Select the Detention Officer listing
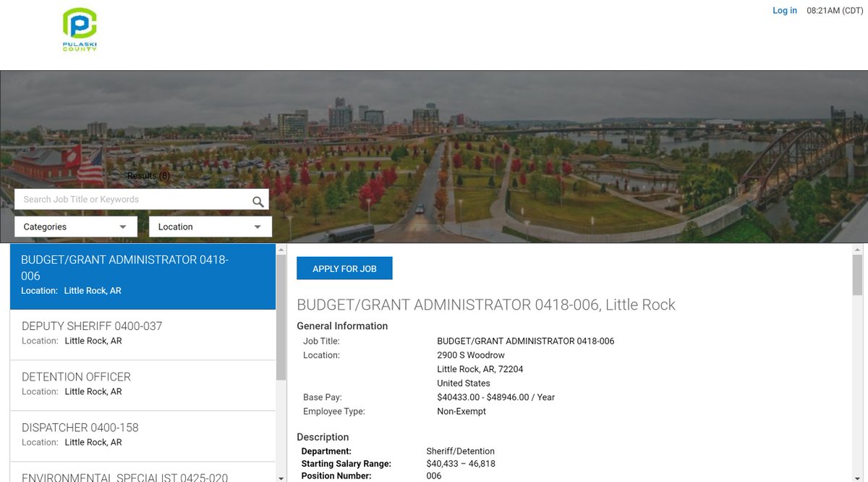The image size is (868, 482). click(x=143, y=385)
